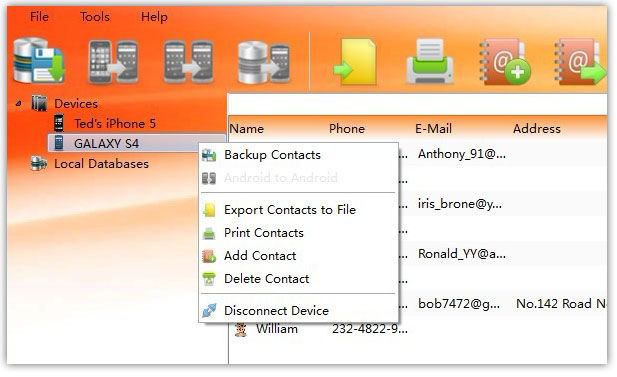Image resolution: width=617 pixels, height=377 pixels.
Task: Click the No.142 Road address cell
Action: click(x=561, y=304)
